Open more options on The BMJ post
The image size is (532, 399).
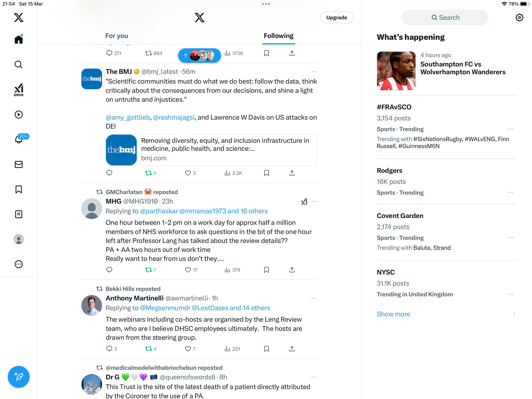pyautogui.click(x=314, y=72)
